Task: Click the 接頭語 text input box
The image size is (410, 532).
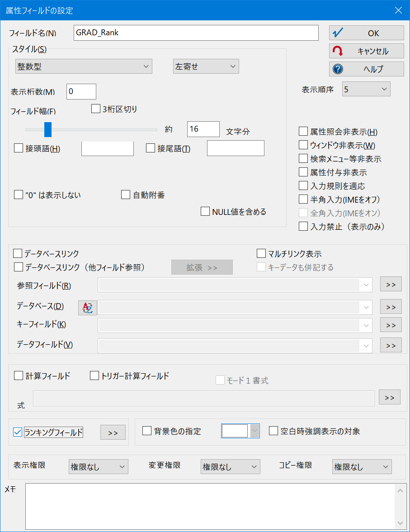Action: [108, 148]
